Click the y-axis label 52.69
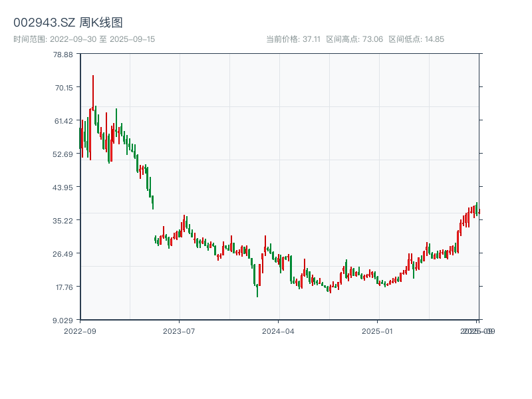Image resolution: width=532 pixels, height=399 pixels. 63,154
